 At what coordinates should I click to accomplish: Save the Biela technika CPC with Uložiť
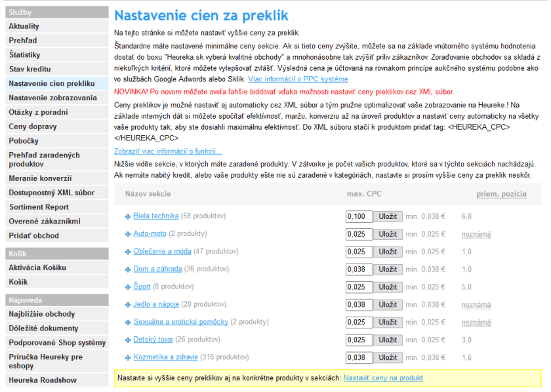[388, 217]
